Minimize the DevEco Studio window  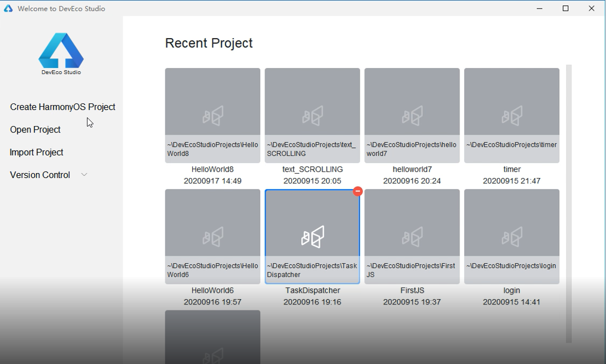[x=539, y=9]
